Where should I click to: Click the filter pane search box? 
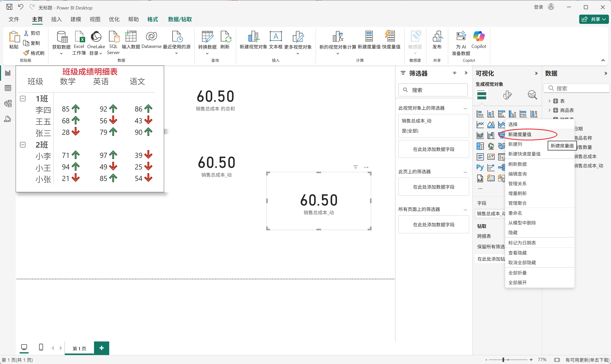[433, 90]
